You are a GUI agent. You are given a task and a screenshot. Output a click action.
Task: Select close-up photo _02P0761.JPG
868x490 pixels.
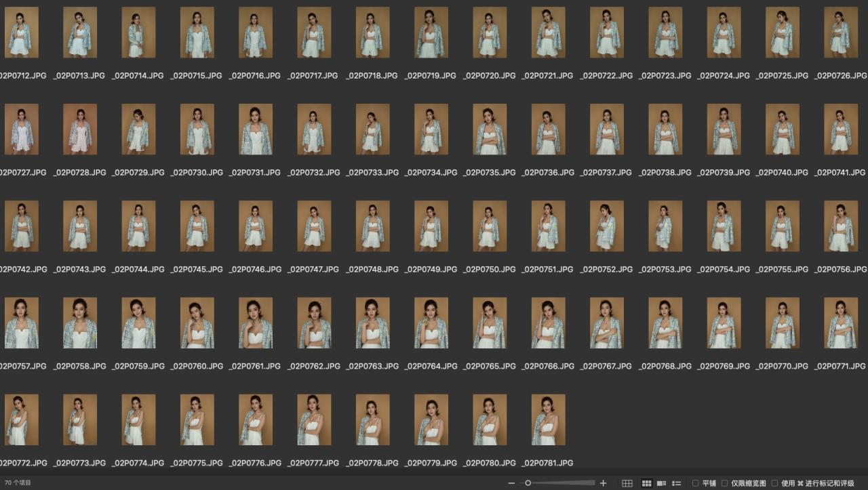click(256, 323)
